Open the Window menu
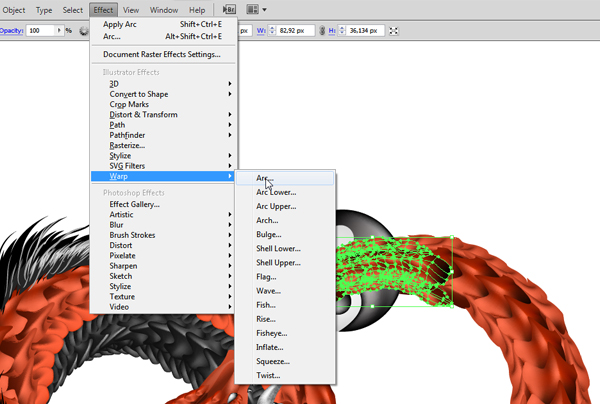600x404 pixels. (164, 10)
